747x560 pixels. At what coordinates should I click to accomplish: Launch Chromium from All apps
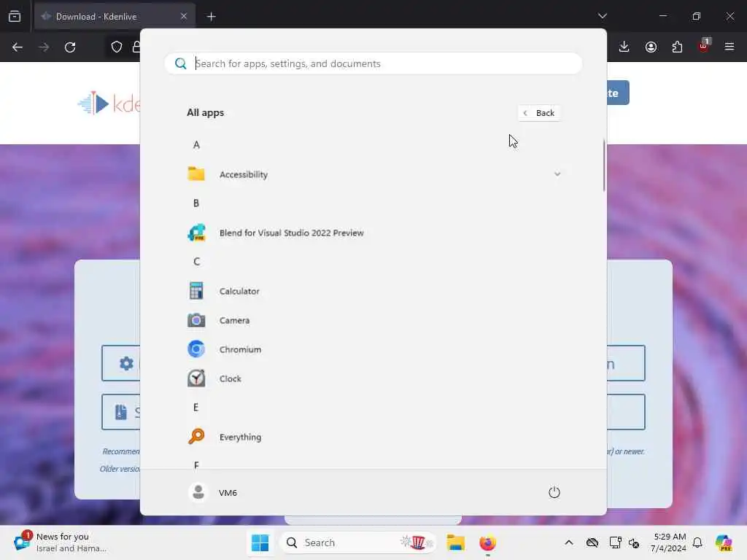click(x=374, y=349)
